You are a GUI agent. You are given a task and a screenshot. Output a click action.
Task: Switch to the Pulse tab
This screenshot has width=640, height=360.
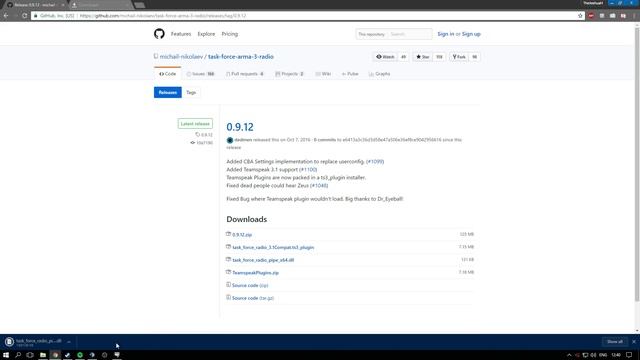tap(350, 74)
